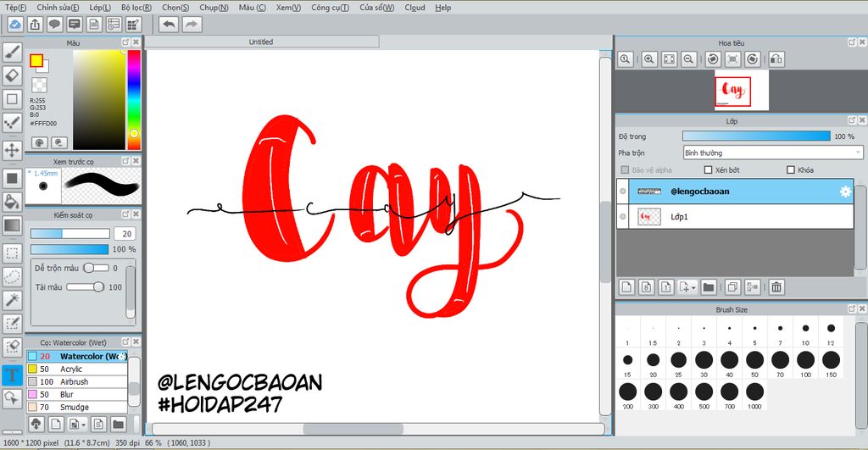The width and height of the screenshot is (868, 450).
Task: Zoom in using the navigator magnifier plus
Action: 648,59
